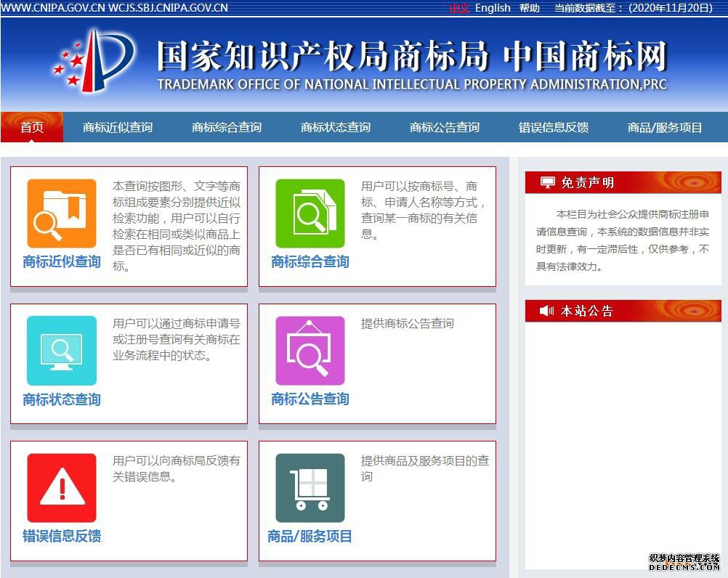Image resolution: width=728 pixels, height=578 pixels.
Task: Click the 错误信息反馈 card title link
Action: (x=62, y=536)
